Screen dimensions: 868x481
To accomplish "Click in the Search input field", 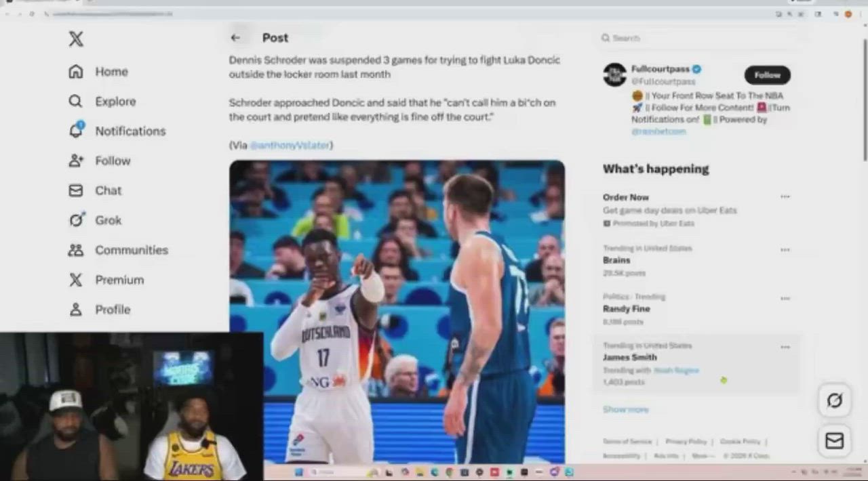I will (698, 39).
